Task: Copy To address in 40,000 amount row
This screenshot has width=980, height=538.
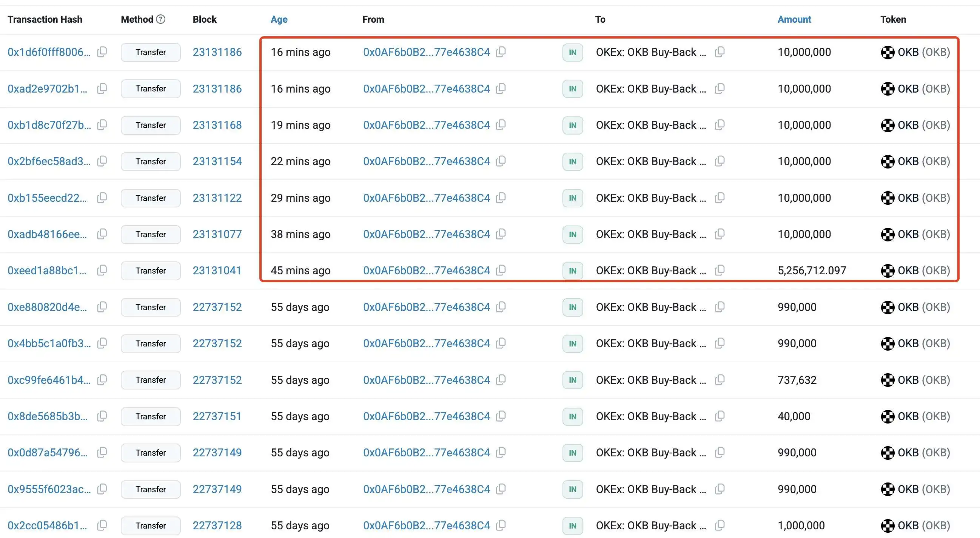Action: click(x=720, y=416)
